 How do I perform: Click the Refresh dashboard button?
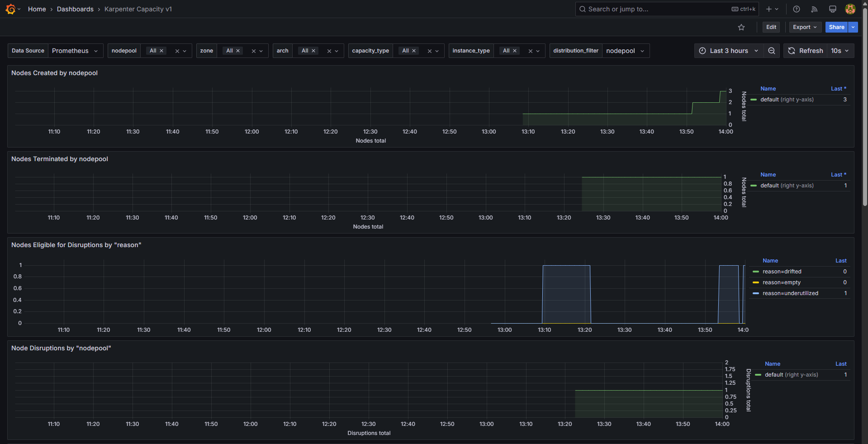tap(806, 51)
